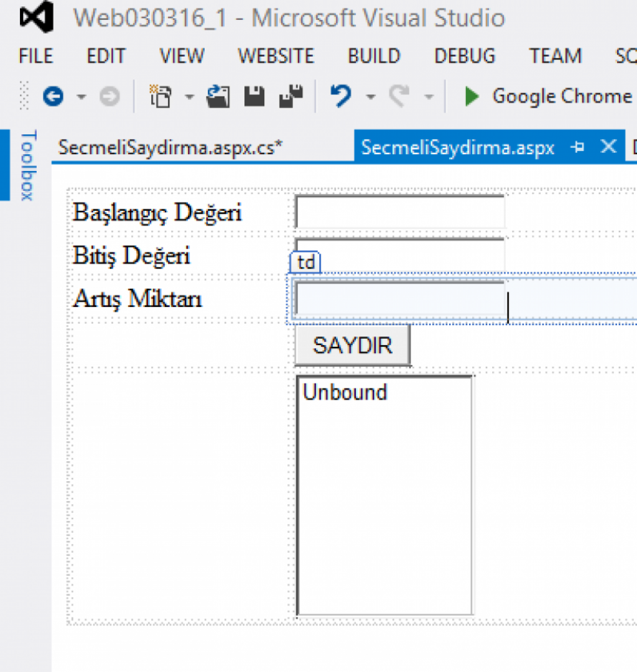Viewport: 637px width, 672px height.
Task: Click the Save All icon
Action: pos(291,96)
